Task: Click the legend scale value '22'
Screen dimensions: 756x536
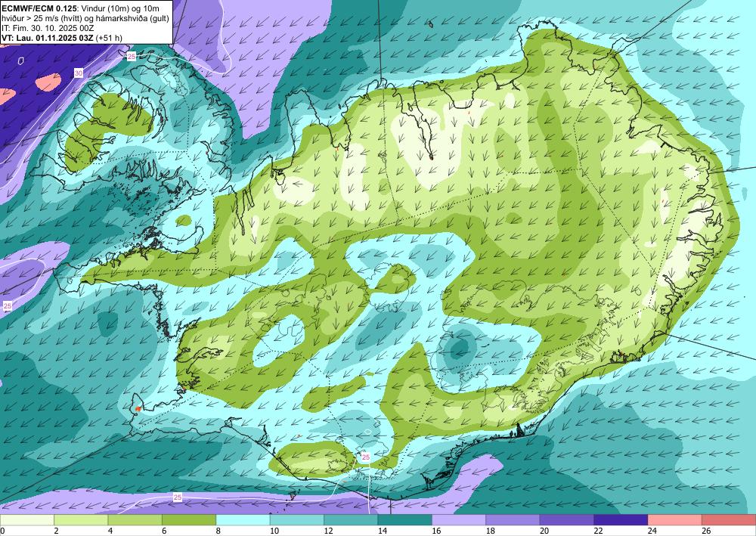Action: click(598, 531)
